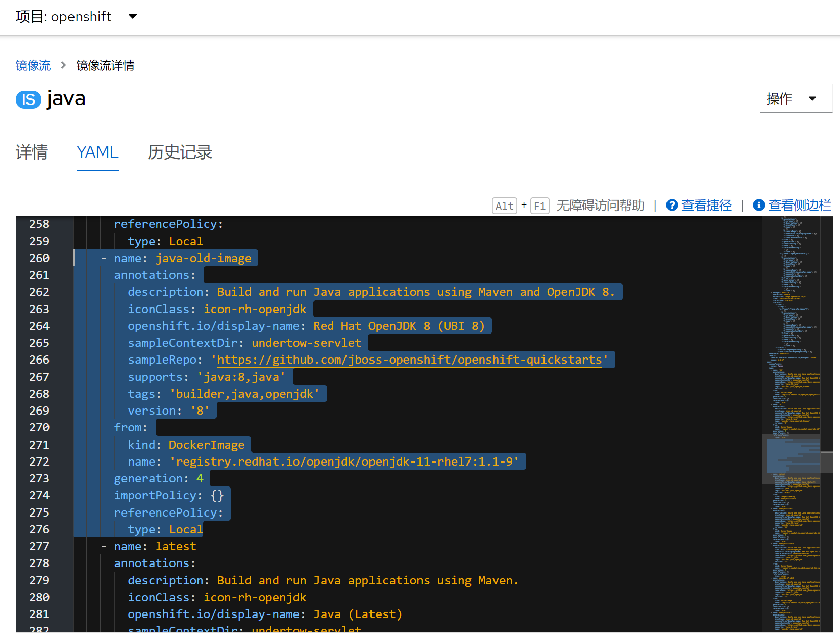This screenshot has width=840, height=641.
Task: Open 查看捷径 shortcuts link
Action: 706,206
